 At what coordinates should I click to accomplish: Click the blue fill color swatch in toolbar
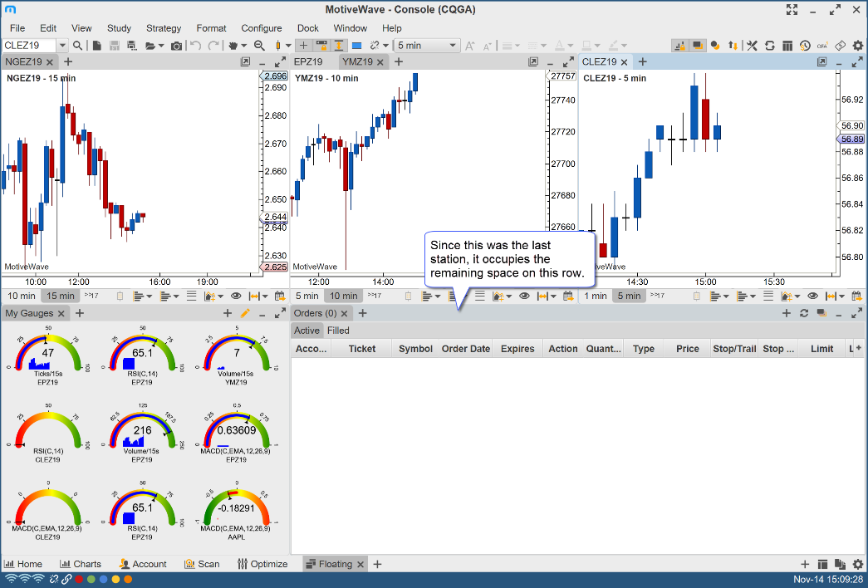coord(356,46)
